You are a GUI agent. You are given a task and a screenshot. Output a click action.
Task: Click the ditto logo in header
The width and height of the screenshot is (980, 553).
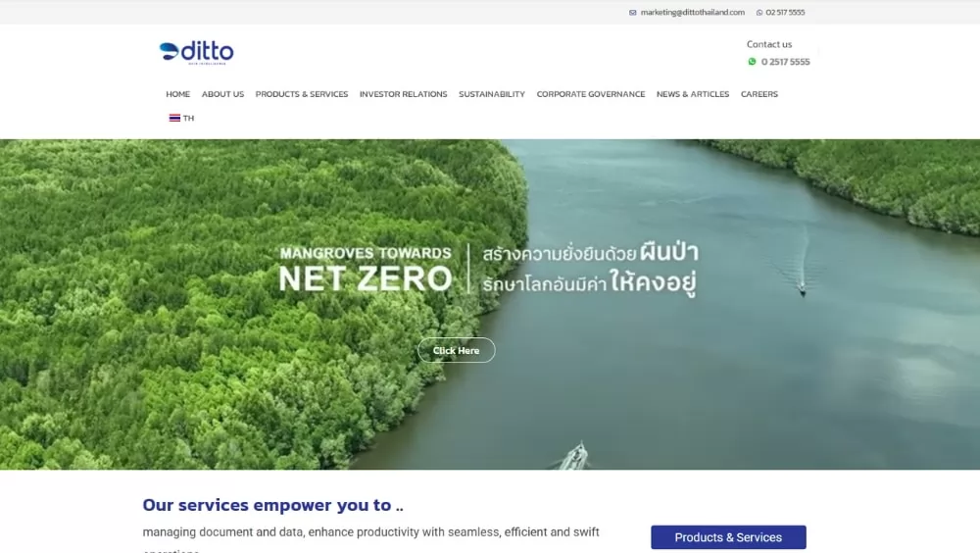pos(196,53)
